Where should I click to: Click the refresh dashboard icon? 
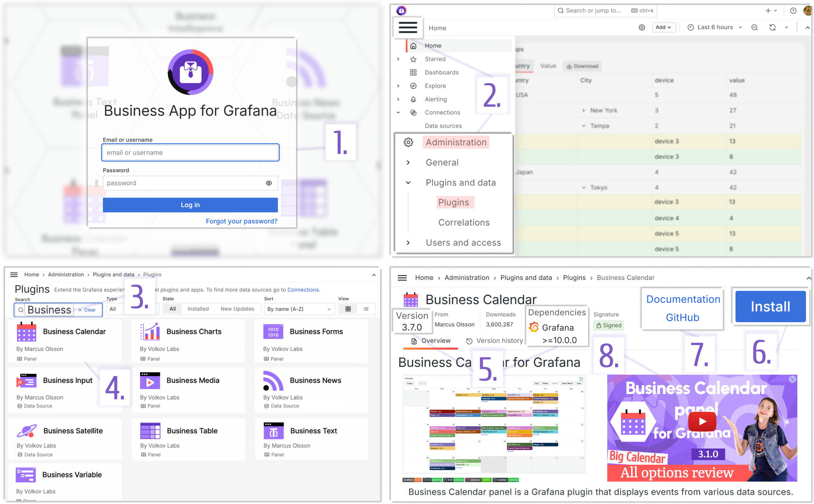[772, 27]
